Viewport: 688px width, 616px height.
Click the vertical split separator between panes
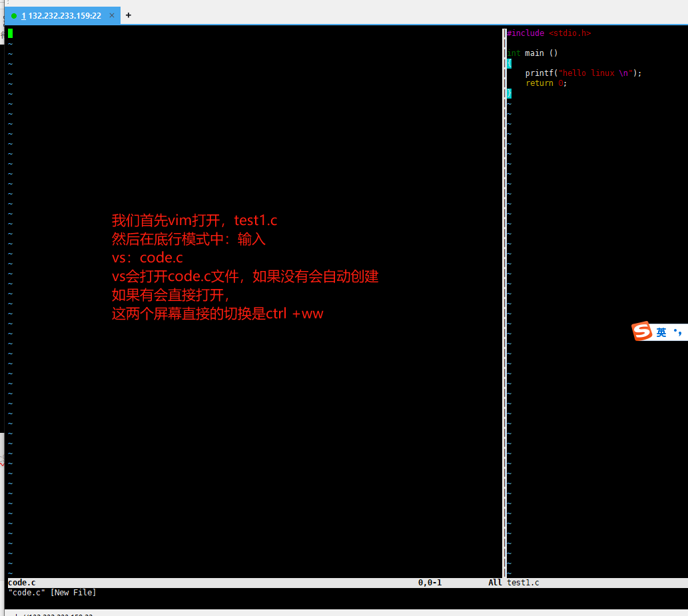tap(504, 303)
